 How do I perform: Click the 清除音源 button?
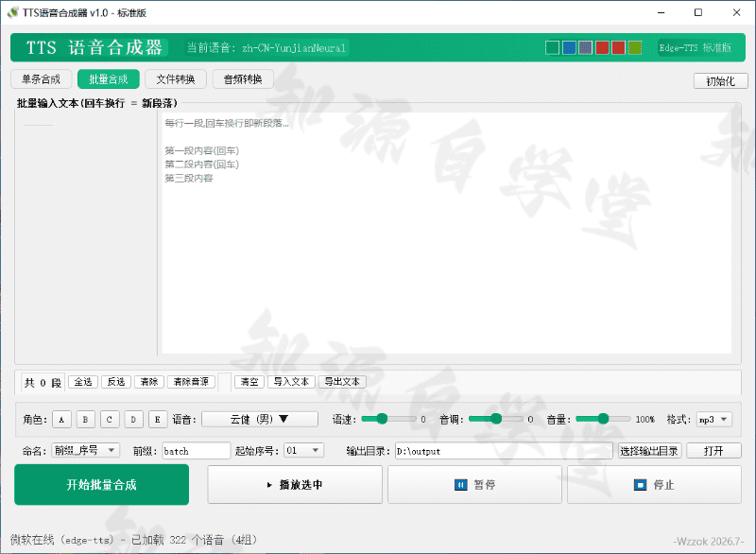191,382
